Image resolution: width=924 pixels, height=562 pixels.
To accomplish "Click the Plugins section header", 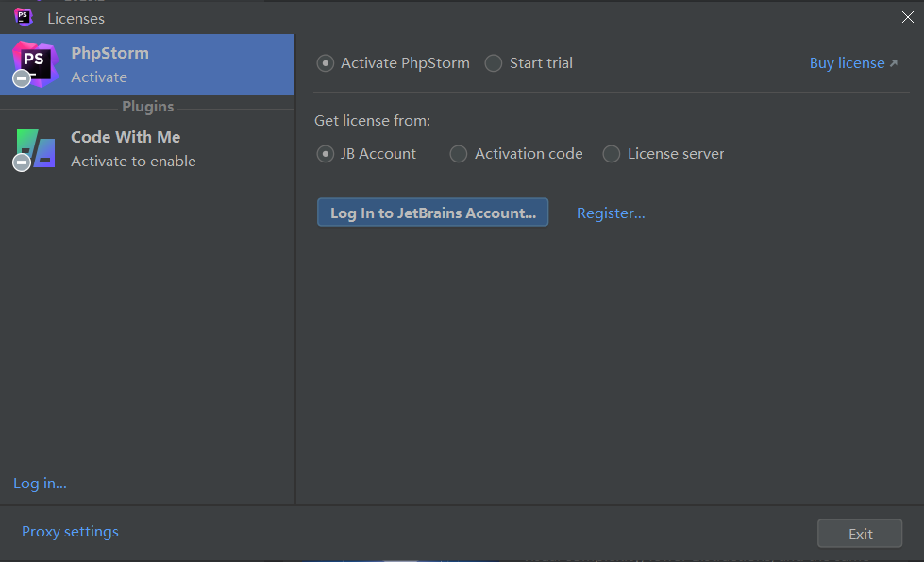I will click(147, 107).
